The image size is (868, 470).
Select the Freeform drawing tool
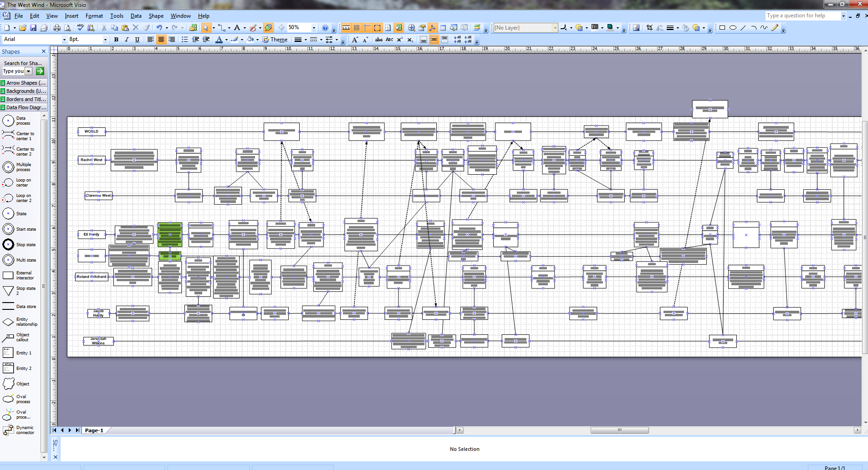pos(764,28)
